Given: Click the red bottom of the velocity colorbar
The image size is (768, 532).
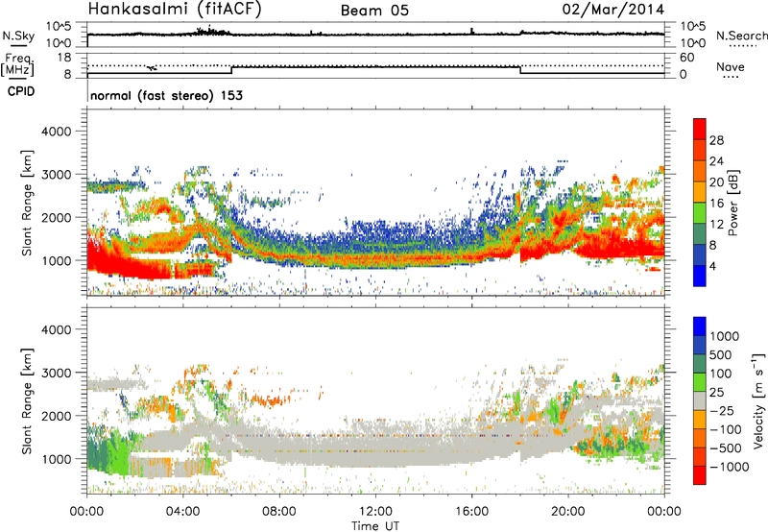Looking at the screenshot, I should click(x=700, y=475).
